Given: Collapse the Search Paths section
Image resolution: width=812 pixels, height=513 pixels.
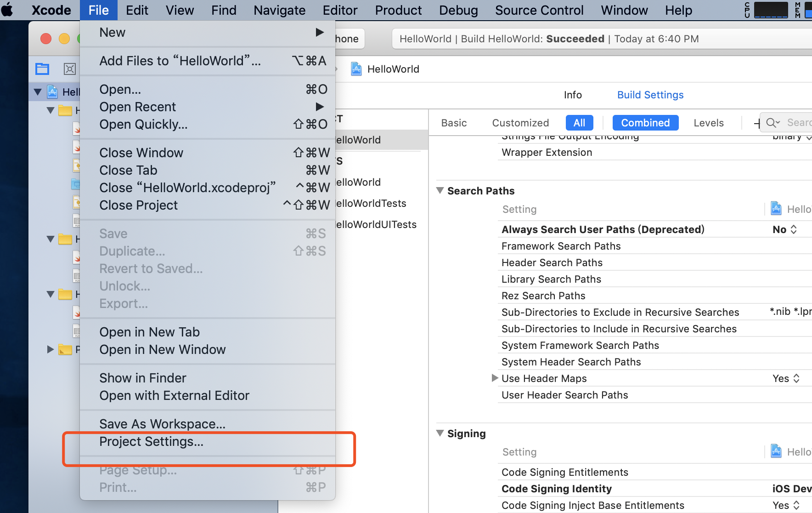Looking at the screenshot, I should (x=440, y=190).
